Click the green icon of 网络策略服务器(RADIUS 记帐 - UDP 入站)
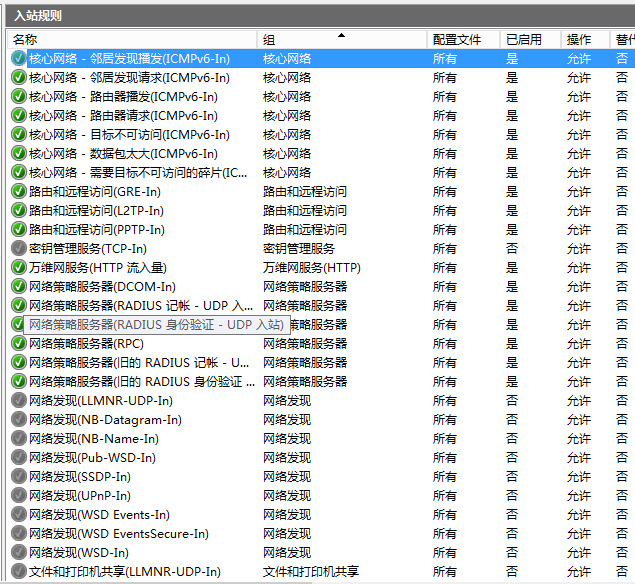 19,305
